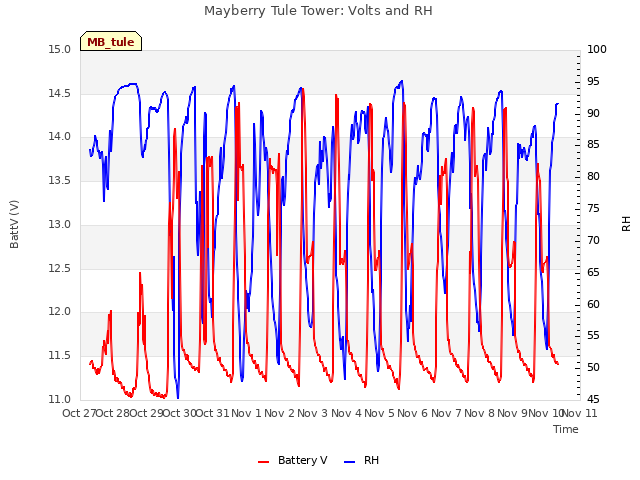Click the 45 right axis tick label
The height and width of the screenshot is (480, 640).
593,399
